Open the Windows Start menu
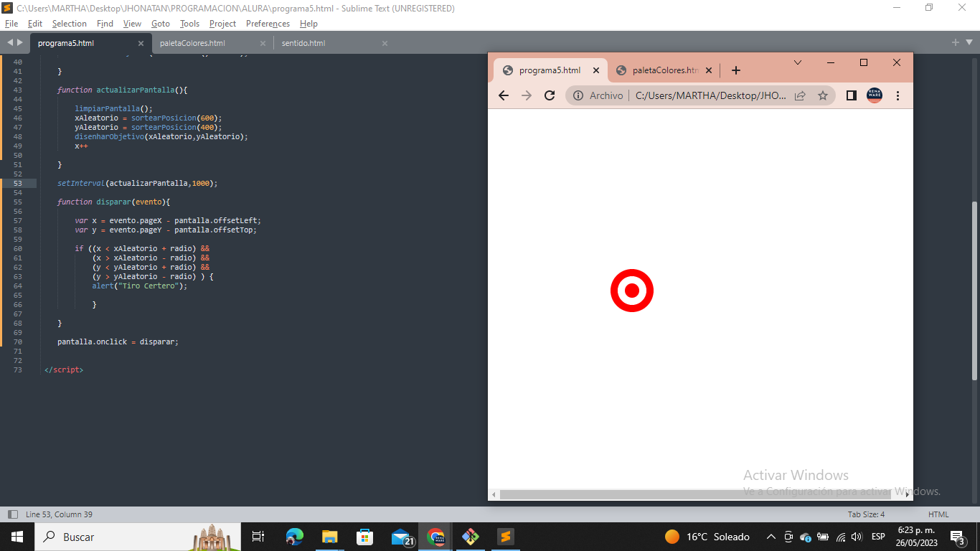Image resolution: width=980 pixels, height=551 pixels. [17, 537]
